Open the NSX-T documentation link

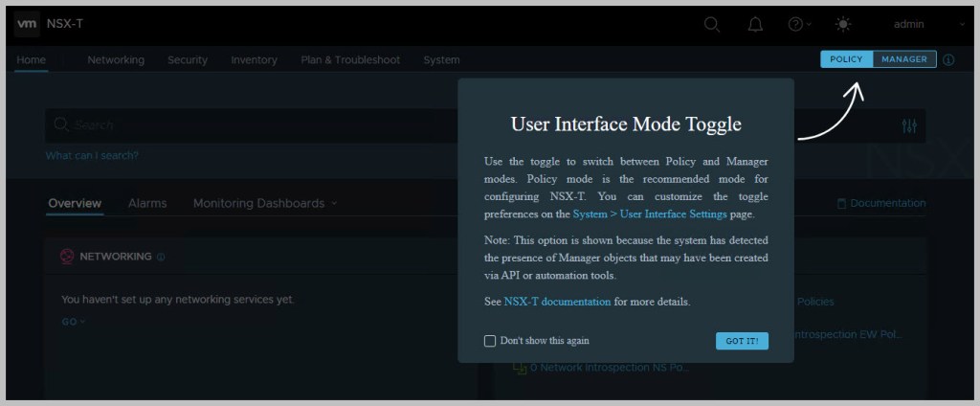pyautogui.click(x=557, y=302)
